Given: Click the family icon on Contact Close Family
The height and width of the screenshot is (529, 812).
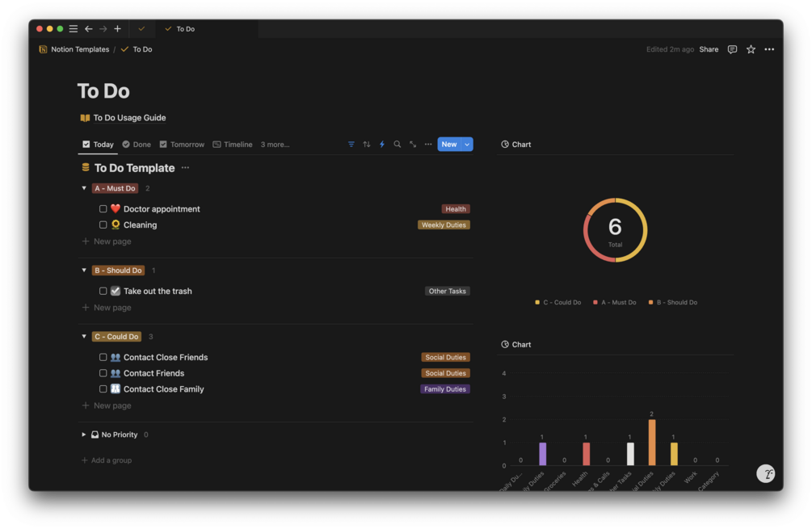Looking at the screenshot, I should [116, 388].
